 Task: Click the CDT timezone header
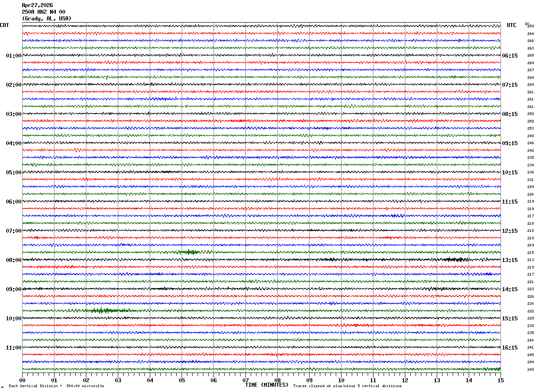tap(4, 25)
